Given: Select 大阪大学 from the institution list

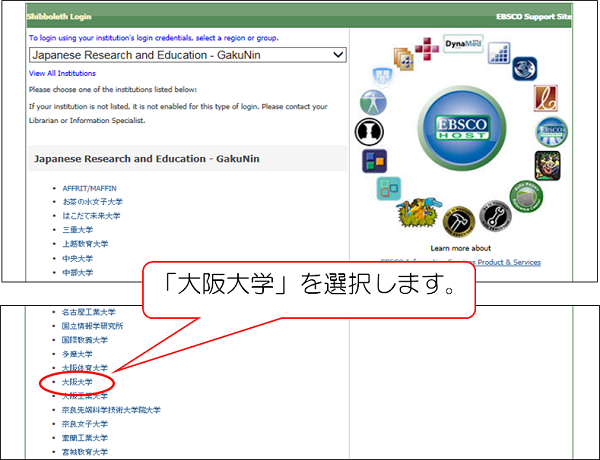Looking at the screenshot, I should [x=77, y=382].
